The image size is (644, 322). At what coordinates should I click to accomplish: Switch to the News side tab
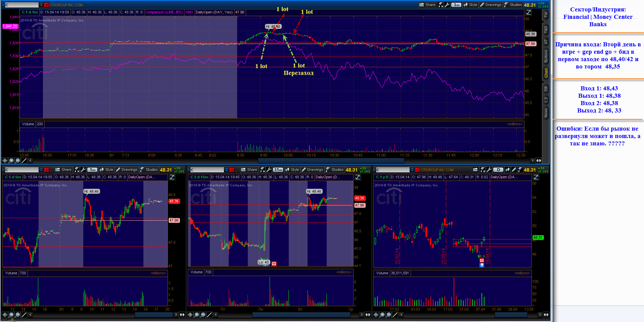546,112
